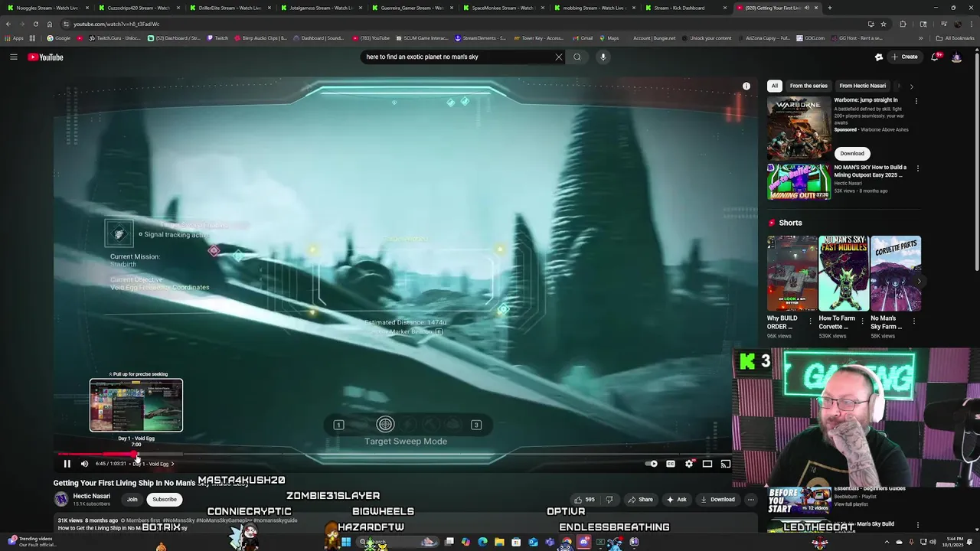Open Day 1 - Void Egg chapter list
Viewport: 980px width, 551px height.
coord(153,464)
